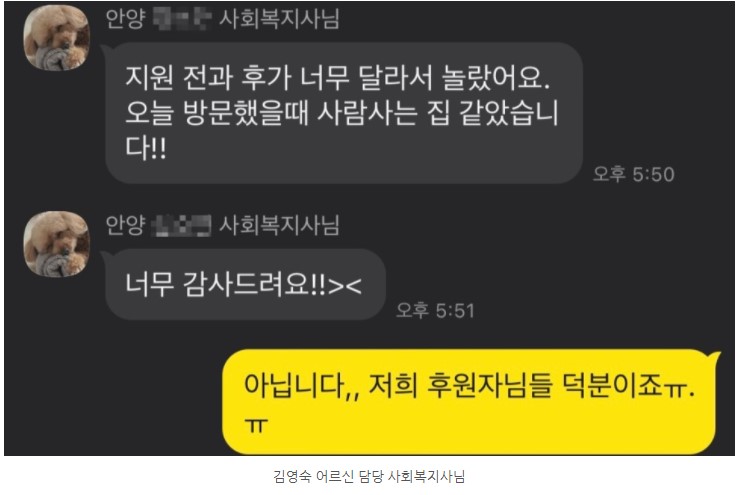Viewport: 740px width, 495px height.
Task: Click the blurred name in second sender label
Action: click(x=182, y=226)
